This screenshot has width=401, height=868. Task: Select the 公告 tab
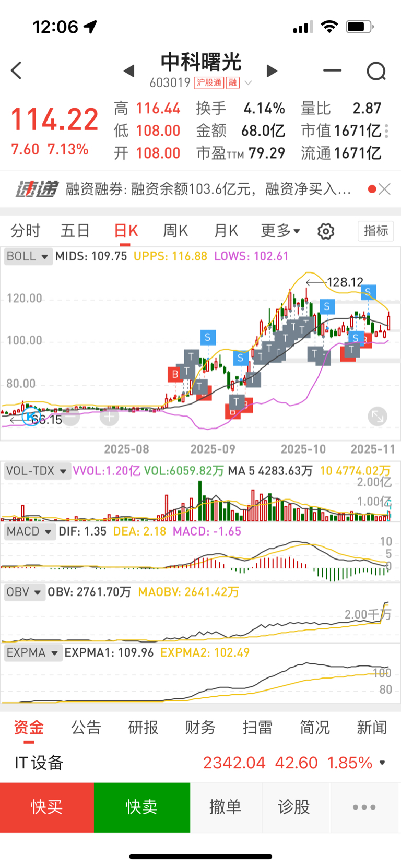[x=86, y=727]
